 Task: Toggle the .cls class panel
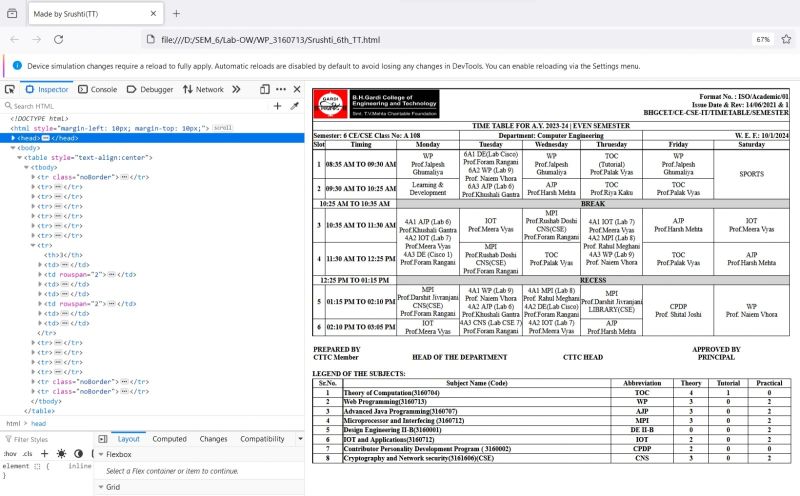(x=28, y=454)
